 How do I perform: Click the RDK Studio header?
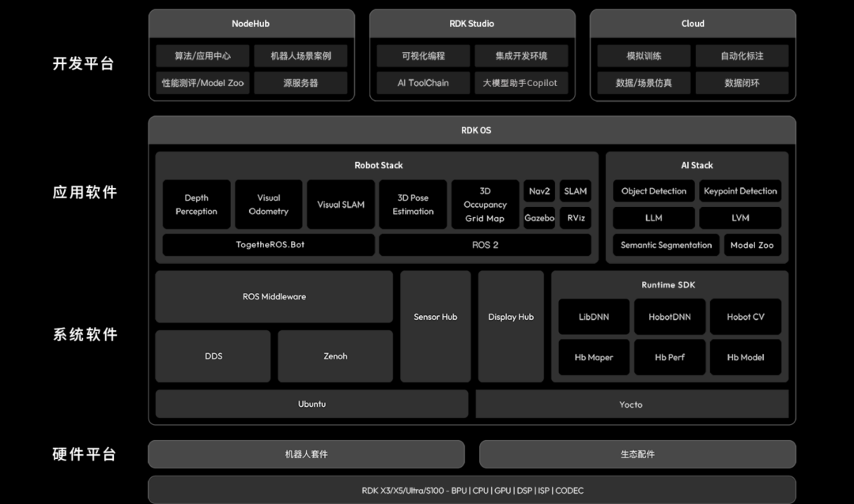click(x=472, y=24)
